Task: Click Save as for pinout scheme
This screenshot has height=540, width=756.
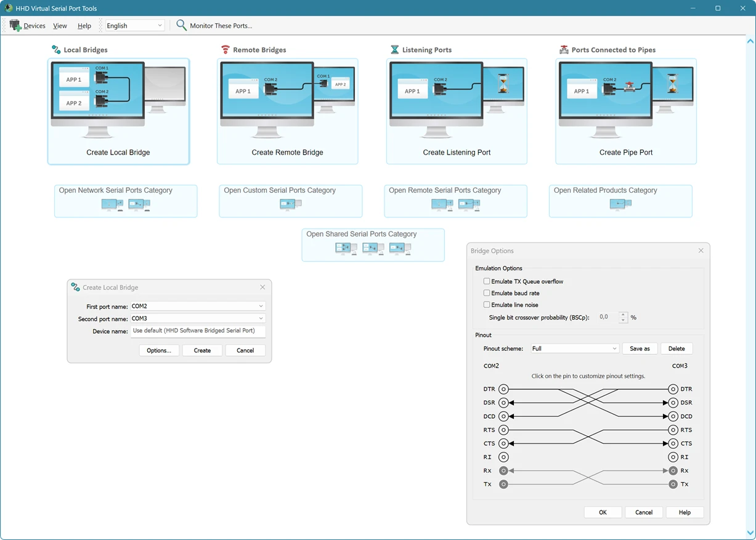Action: 640,349
